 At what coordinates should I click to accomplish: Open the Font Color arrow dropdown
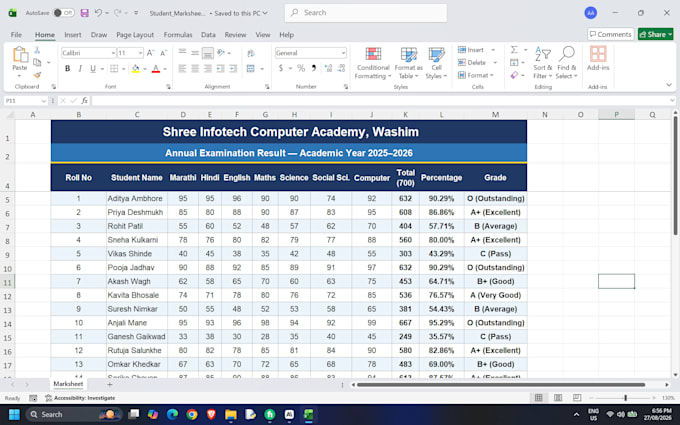[165, 69]
